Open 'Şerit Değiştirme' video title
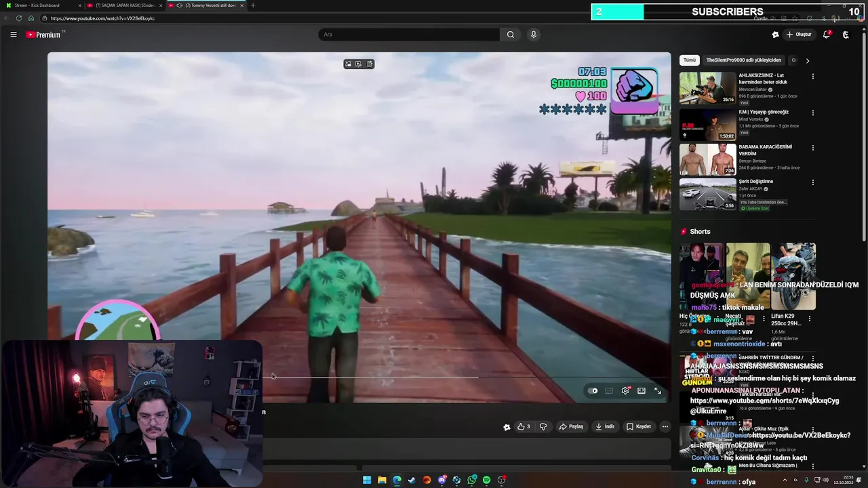This screenshot has height=488, width=868. (756, 182)
